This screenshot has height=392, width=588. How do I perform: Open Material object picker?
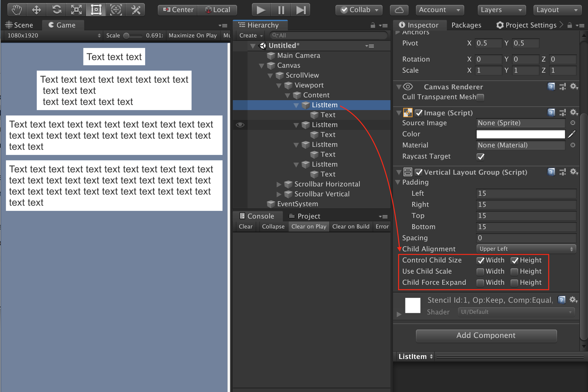573,145
